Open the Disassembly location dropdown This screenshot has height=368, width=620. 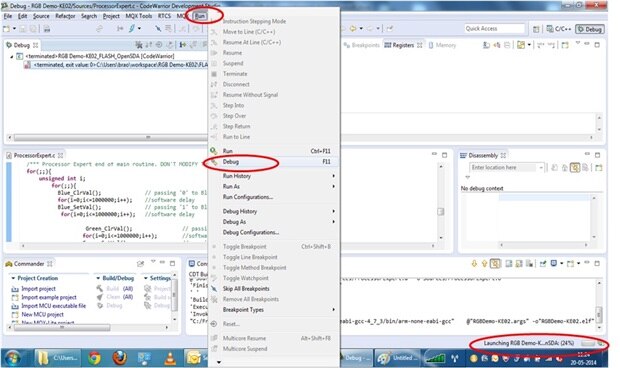click(x=541, y=168)
